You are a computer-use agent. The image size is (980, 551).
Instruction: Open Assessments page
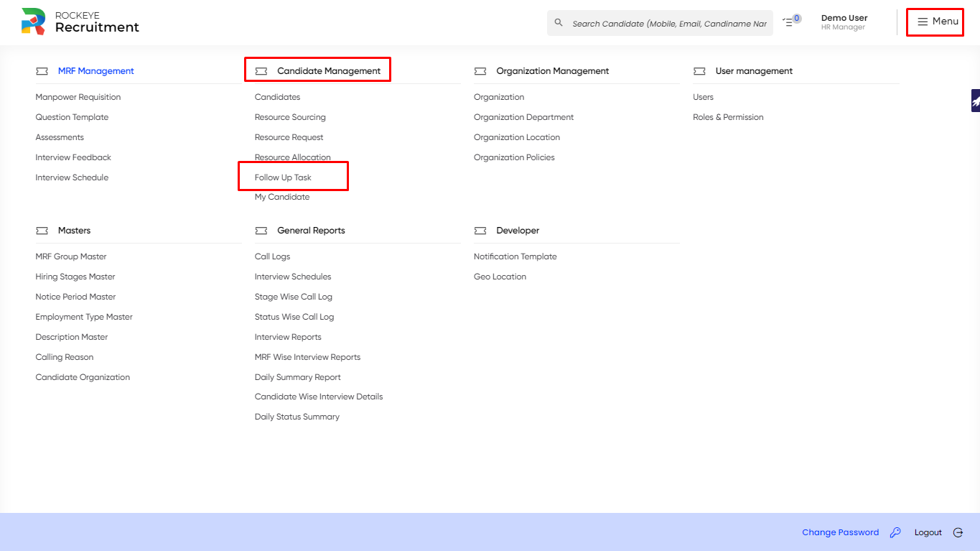[x=60, y=137]
